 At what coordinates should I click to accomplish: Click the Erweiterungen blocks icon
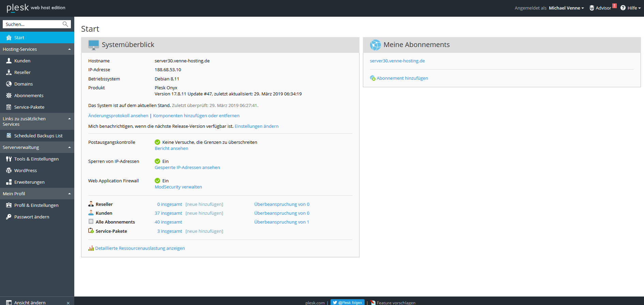tap(9, 182)
